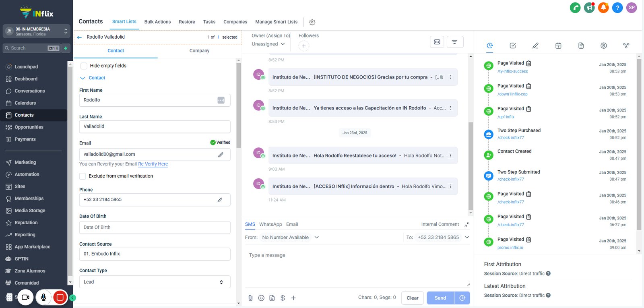Open the Documents panel icon

click(x=581, y=45)
